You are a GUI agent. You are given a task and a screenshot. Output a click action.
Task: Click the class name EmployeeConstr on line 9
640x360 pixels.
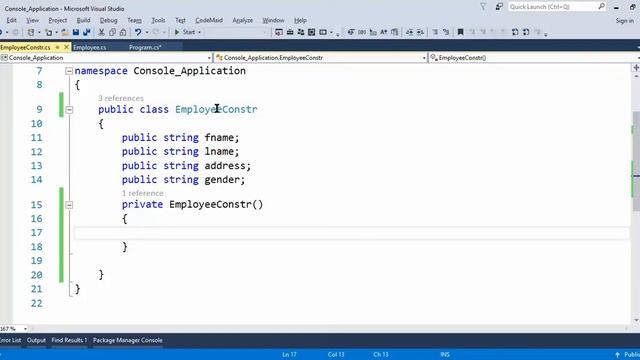coord(216,109)
